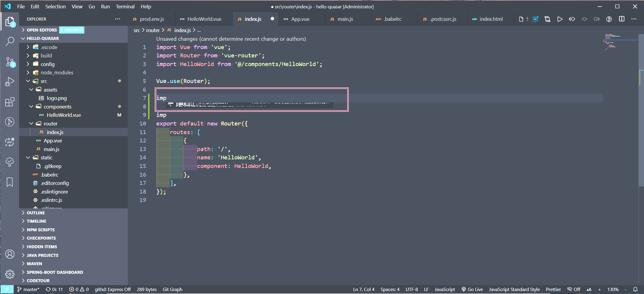Toggle githd Express Off in status bar
The image size is (644, 294).
[113, 289]
